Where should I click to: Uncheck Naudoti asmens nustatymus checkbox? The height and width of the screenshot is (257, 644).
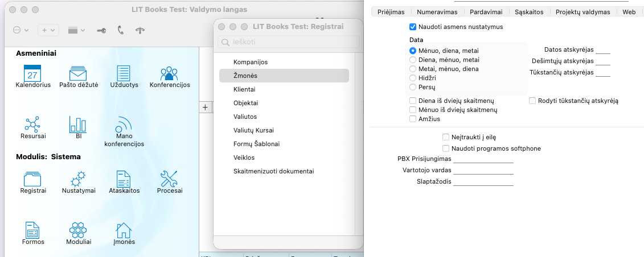point(413,27)
